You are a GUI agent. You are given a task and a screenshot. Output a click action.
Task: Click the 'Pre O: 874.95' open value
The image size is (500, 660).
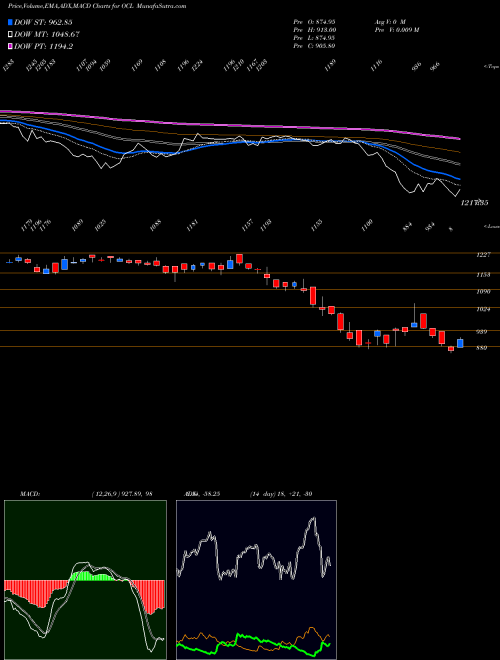tap(314, 21)
